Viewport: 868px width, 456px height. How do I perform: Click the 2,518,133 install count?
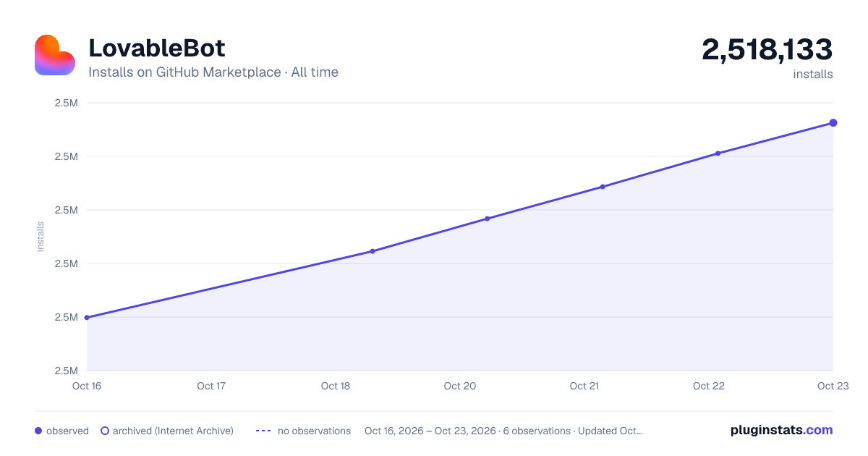click(x=767, y=49)
